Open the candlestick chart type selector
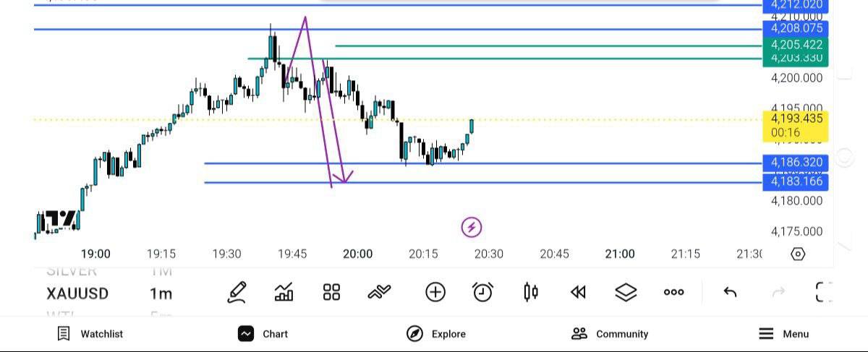The image size is (868, 352). [531, 292]
